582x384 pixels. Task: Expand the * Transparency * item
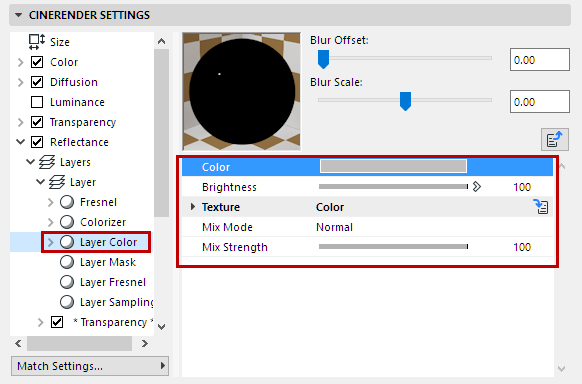click(40, 322)
